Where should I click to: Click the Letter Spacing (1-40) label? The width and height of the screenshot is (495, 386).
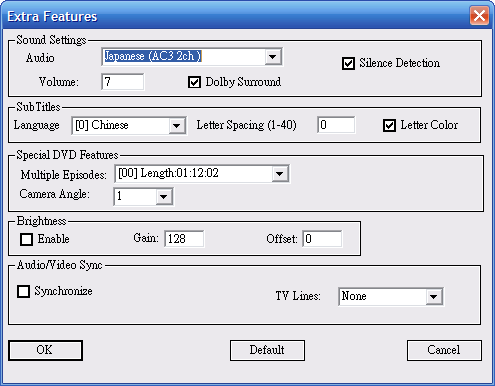pyautogui.click(x=246, y=125)
